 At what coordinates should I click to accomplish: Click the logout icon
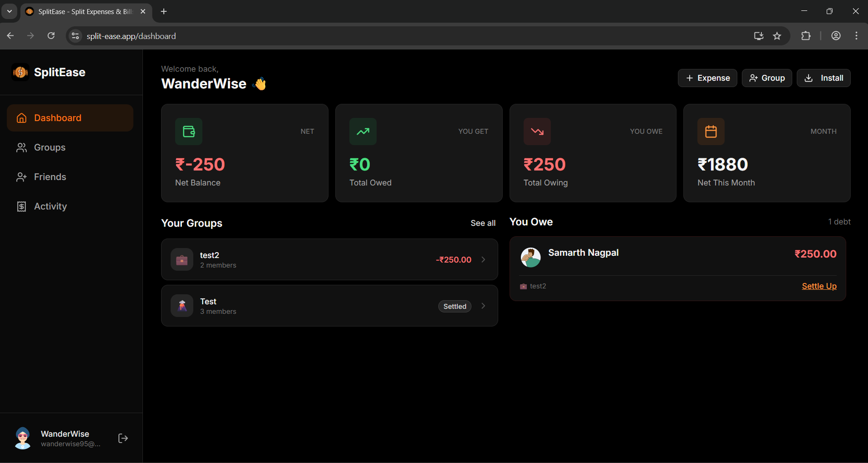click(x=123, y=438)
